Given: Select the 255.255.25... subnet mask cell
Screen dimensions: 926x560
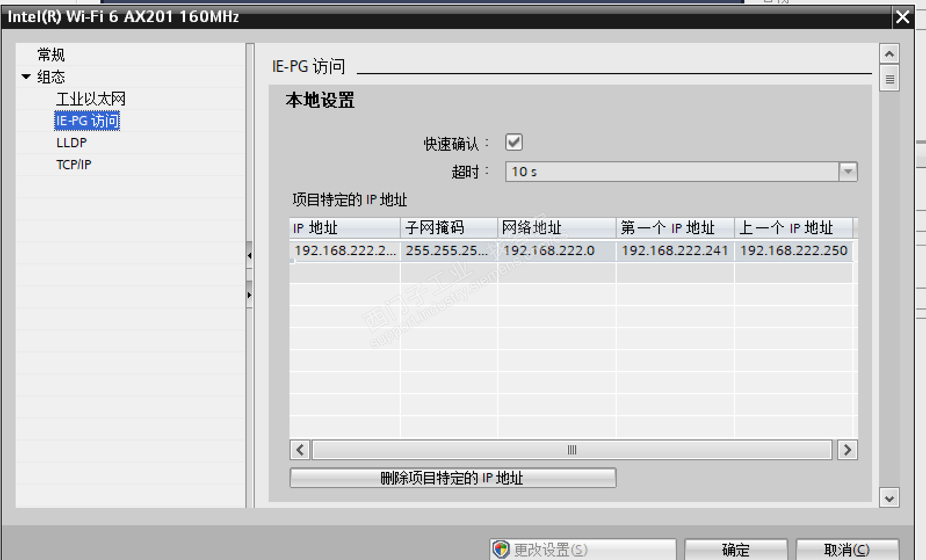Looking at the screenshot, I should (x=449, y=250).
